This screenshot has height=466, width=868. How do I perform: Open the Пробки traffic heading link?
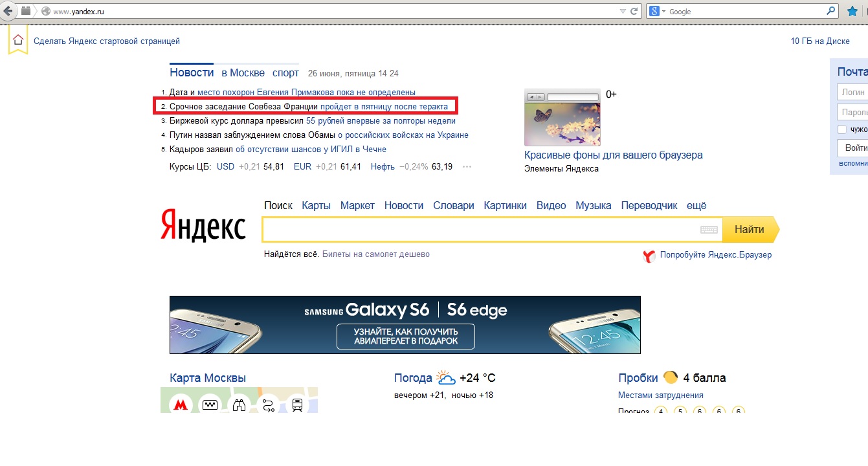[638, 378]
